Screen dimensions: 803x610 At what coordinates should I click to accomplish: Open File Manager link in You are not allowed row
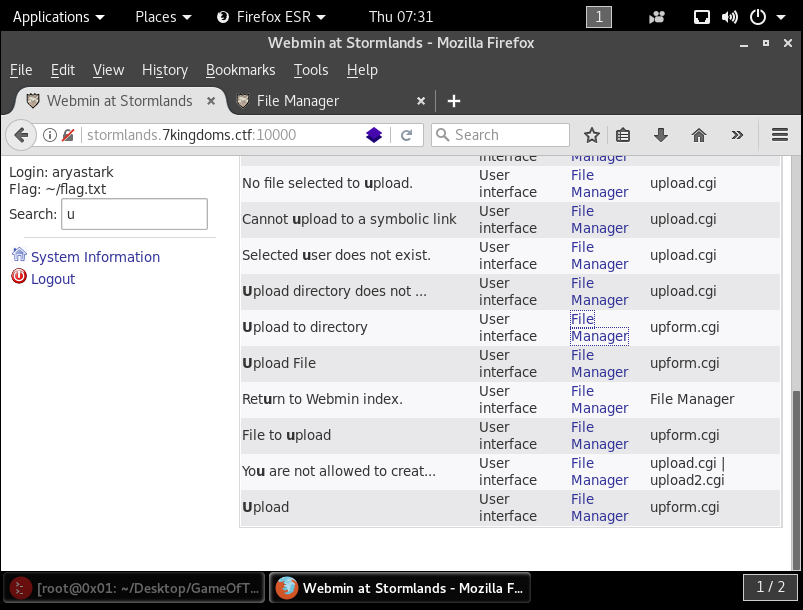pos(599,471)
